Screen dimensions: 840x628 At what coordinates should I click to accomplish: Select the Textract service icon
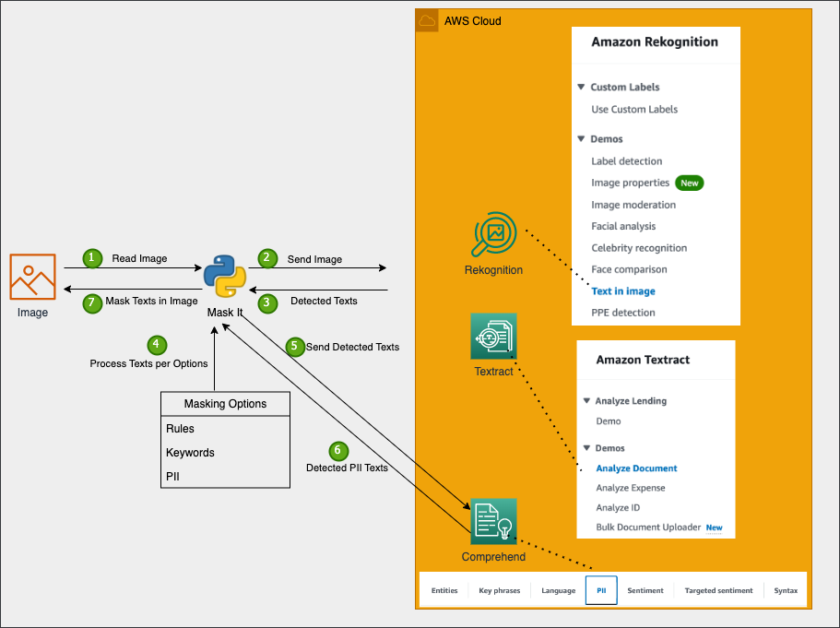(x=493, y=336)
